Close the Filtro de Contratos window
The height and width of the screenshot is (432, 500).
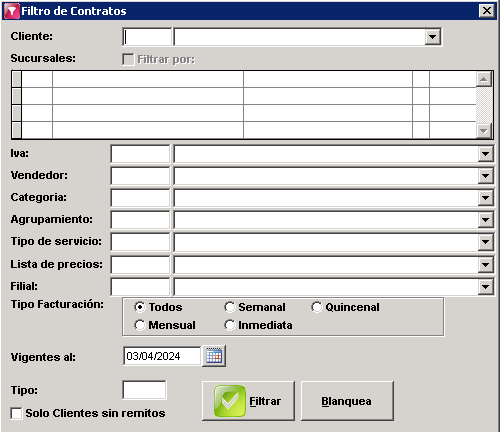pyautogui.click(x=486, y=11)
